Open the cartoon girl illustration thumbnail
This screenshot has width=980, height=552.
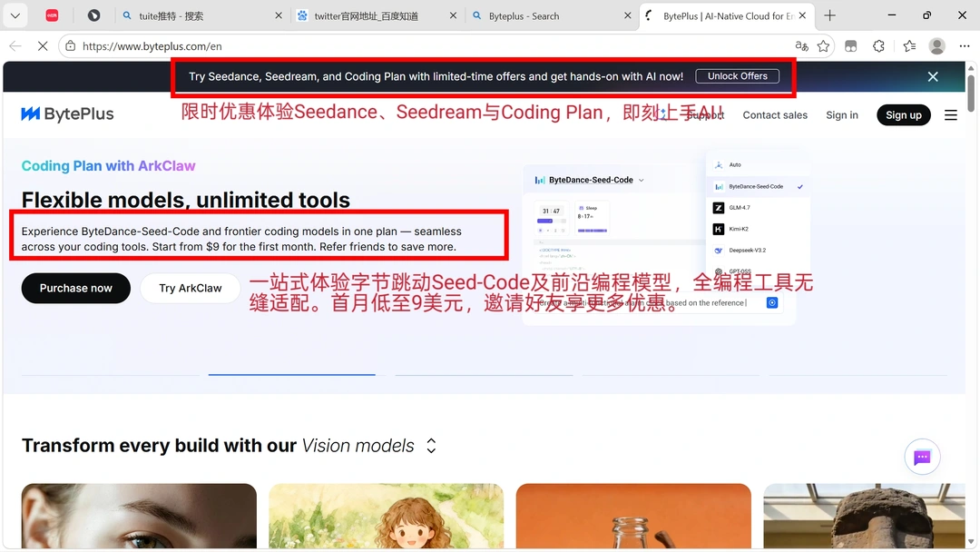(387, 517)
